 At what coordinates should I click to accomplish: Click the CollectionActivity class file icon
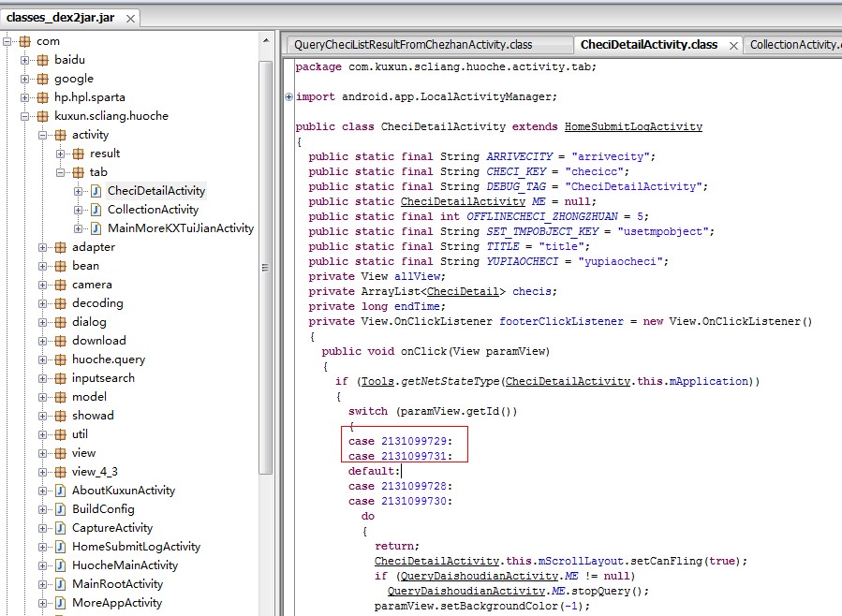click(x=96, y=210)
